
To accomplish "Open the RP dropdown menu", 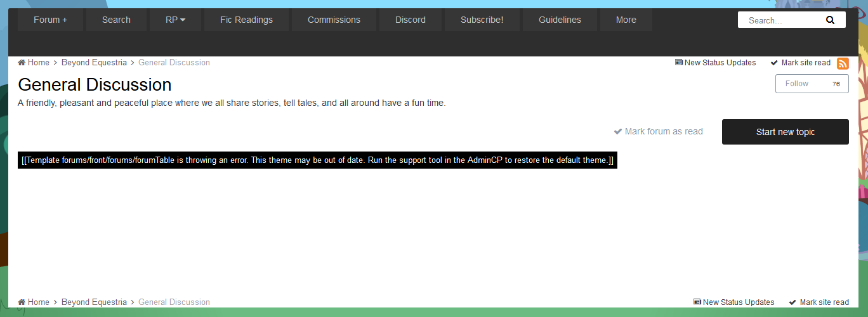I will (x=175, y=20).
